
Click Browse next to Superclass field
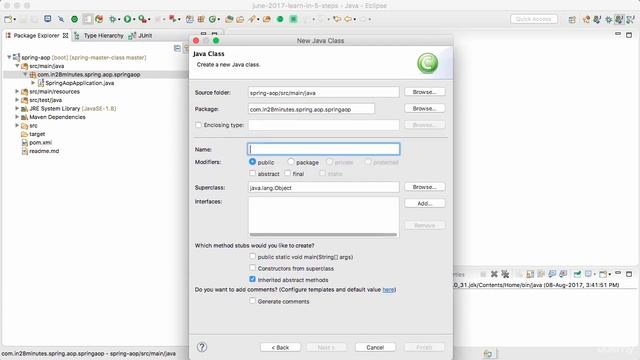click(424, 187)
